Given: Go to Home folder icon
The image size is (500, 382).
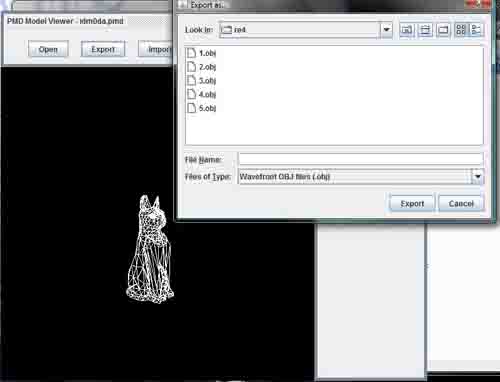Looking at the screenshot, I should tap(425, 30).
